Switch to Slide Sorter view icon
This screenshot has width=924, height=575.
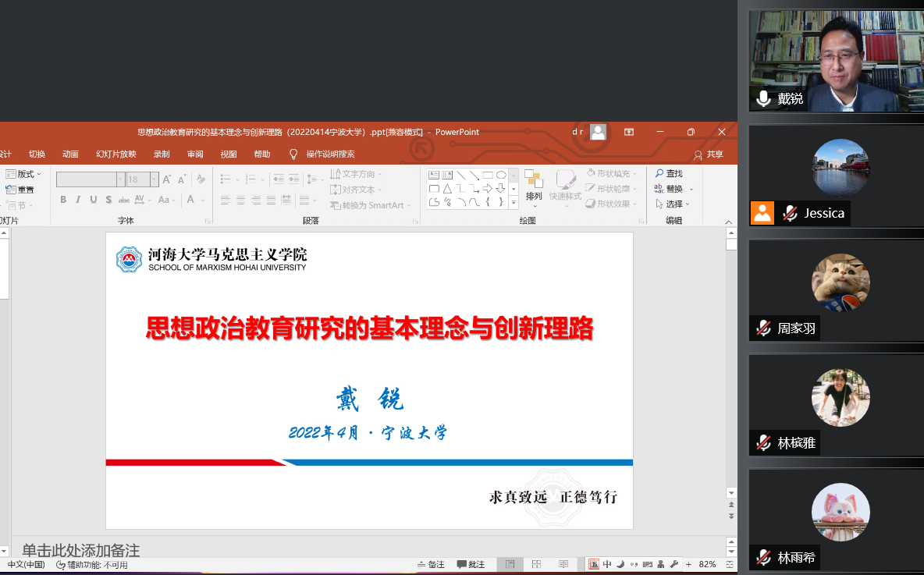[537, 564]
